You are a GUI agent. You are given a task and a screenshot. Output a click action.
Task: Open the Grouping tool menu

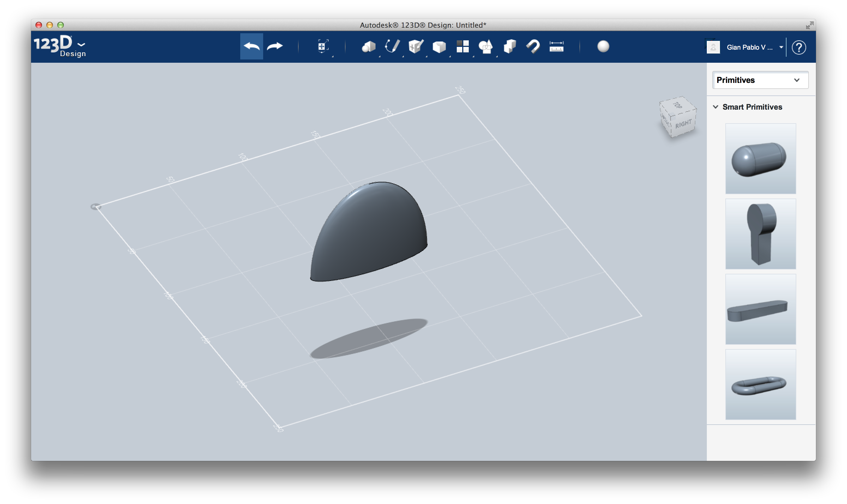(x=486, y=47)
